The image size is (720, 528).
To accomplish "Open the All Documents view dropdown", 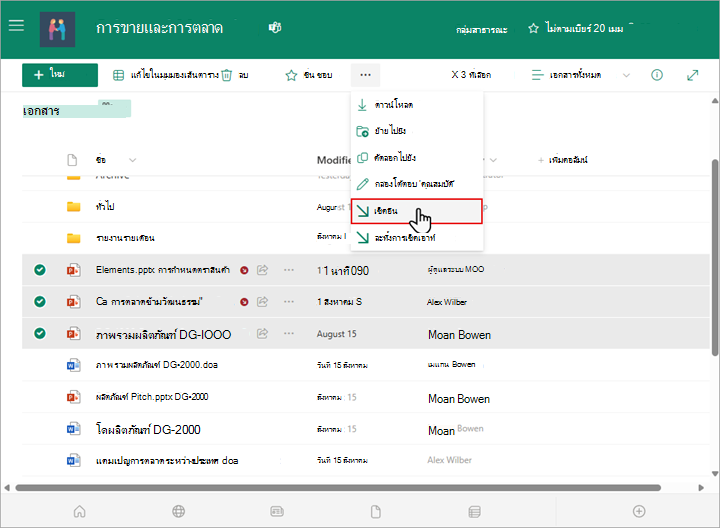I will pyautogui.click(x=580, y=75).
